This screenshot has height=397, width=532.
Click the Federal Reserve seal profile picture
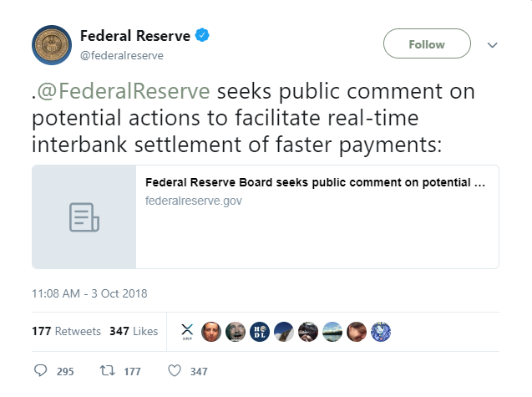point(52,44)
